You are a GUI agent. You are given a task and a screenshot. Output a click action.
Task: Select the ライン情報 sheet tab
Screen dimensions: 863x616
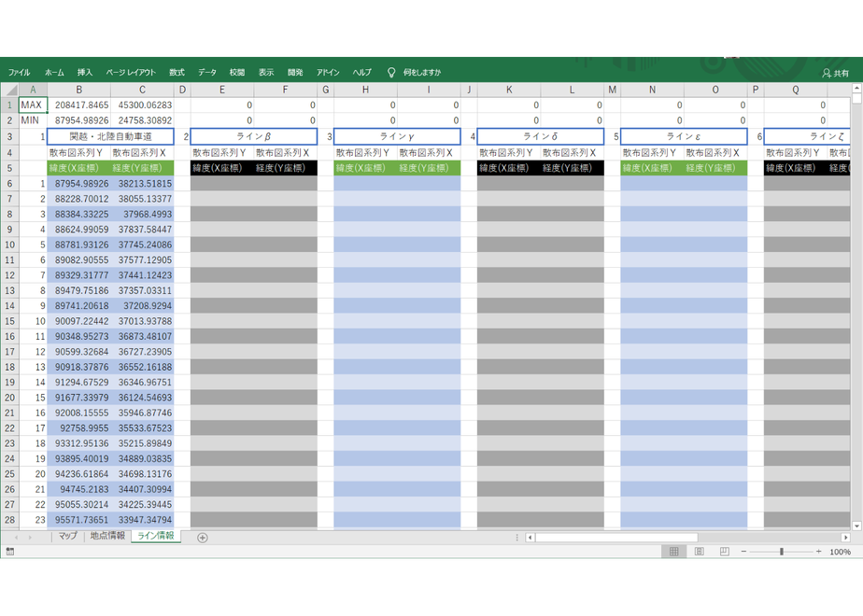point(156,536)
